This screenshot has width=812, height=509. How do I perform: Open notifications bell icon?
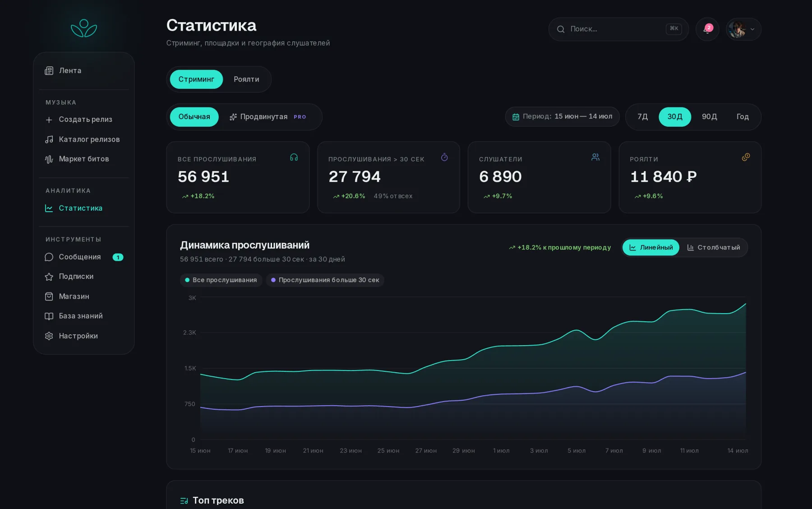tap(707, 29)
